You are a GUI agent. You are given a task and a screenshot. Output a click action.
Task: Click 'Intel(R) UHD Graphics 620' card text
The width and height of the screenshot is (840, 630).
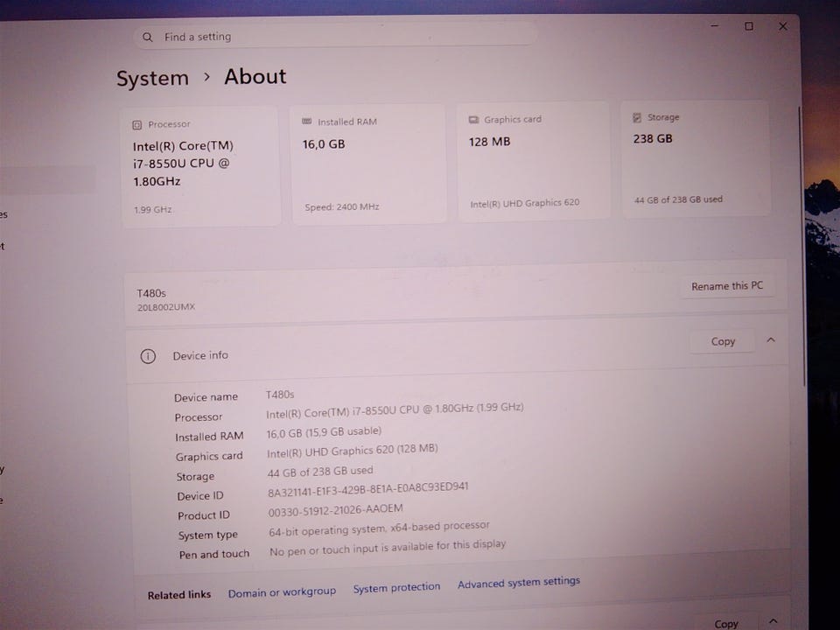click(524, 203)
